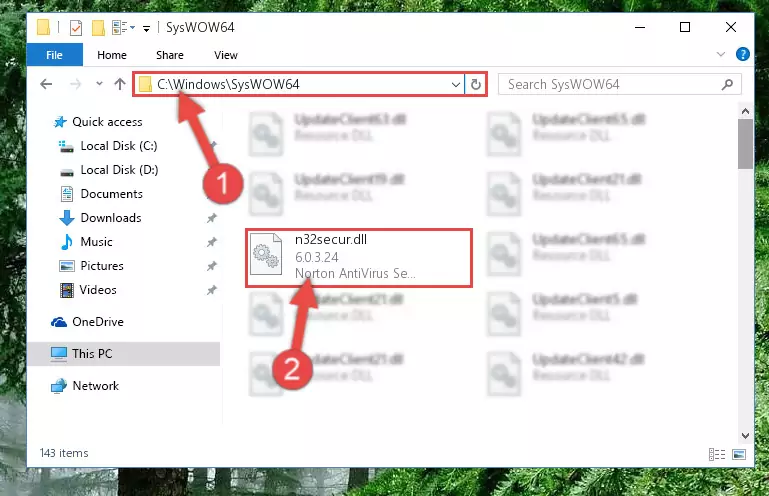Image resolution: width=769 pixels, height=496 pixels.
Task: Click the Music note icon
Action: coord(67,242)
